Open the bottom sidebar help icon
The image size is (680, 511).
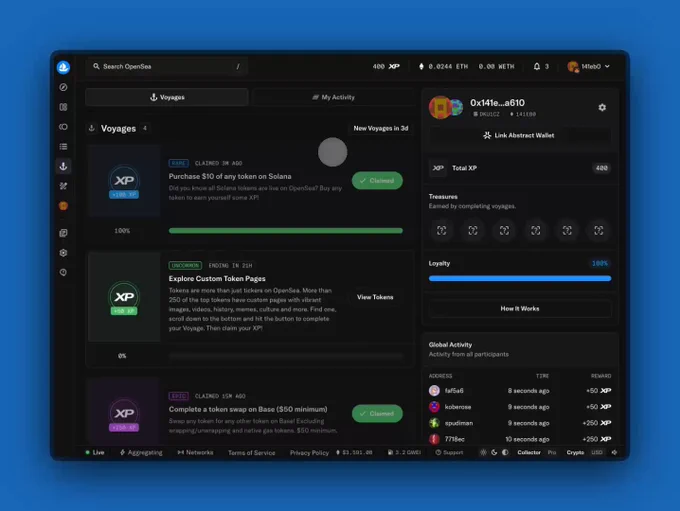63,272
